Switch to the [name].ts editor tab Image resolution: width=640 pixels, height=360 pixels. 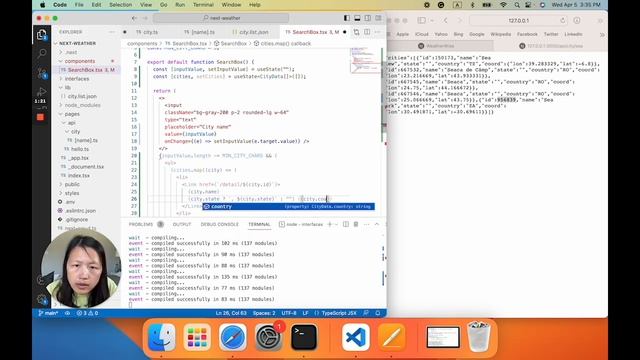pyautogui.click(x=199, y=32)
